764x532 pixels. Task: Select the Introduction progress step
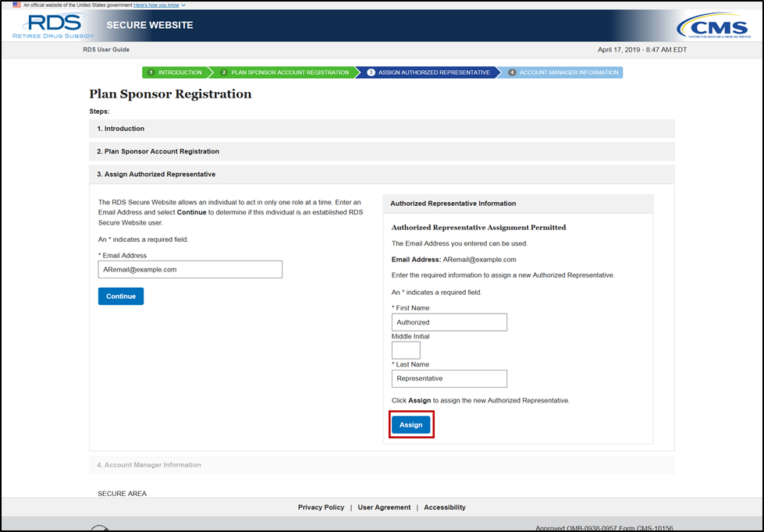pos(175,73)
